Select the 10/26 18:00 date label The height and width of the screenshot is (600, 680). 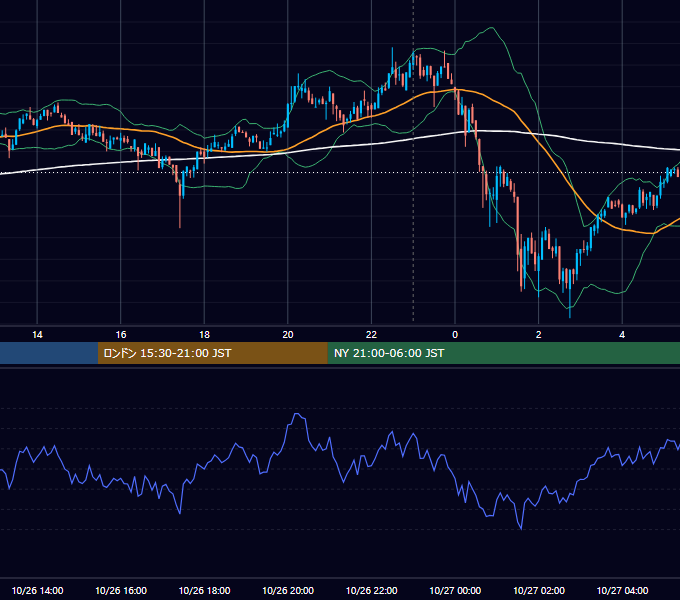point(204,590)
